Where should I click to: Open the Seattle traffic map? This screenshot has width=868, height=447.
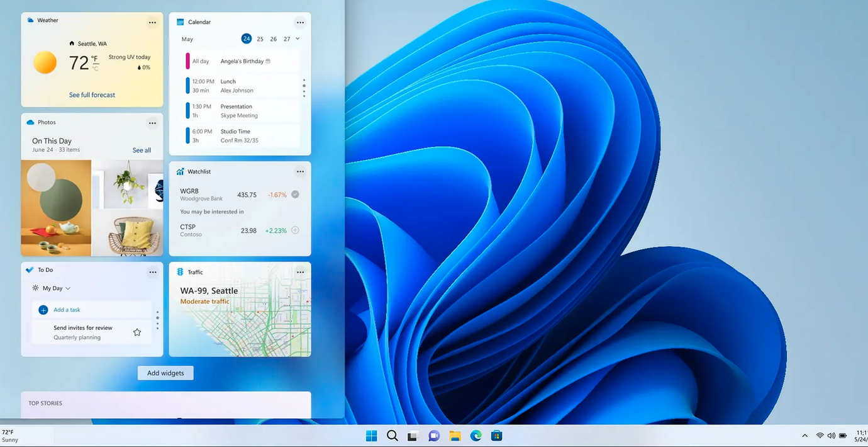240,327
